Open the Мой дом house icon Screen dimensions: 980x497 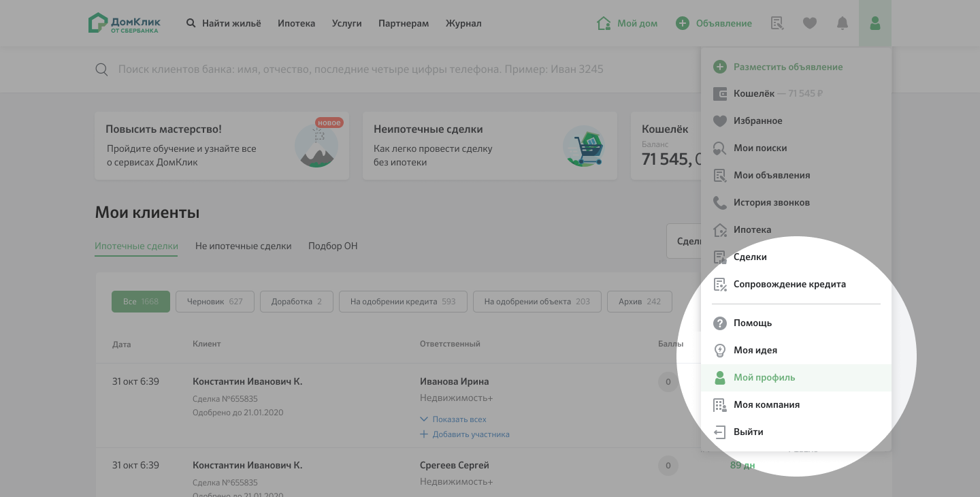[604, 23]
